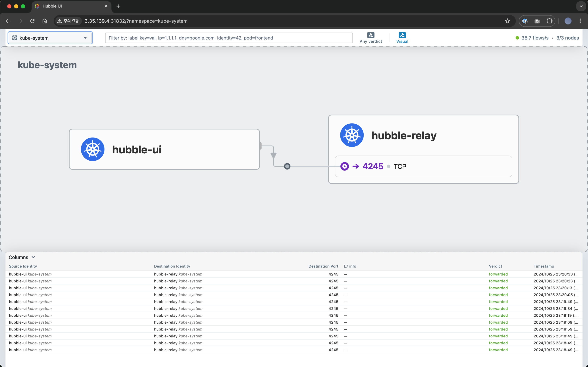Click the 4245 TCP port row

[x=423, y=166]
